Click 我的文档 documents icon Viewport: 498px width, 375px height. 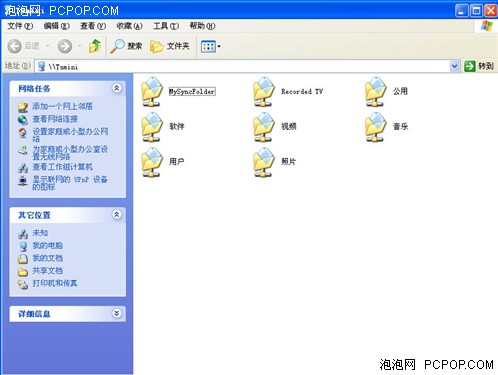23,259
